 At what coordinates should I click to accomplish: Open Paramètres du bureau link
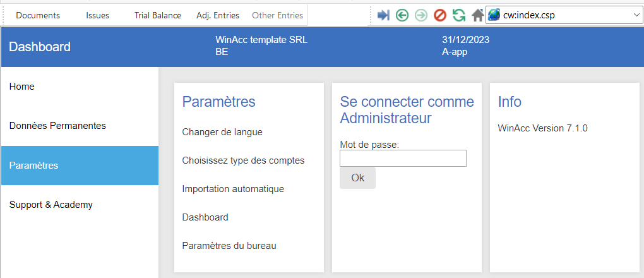229,246
